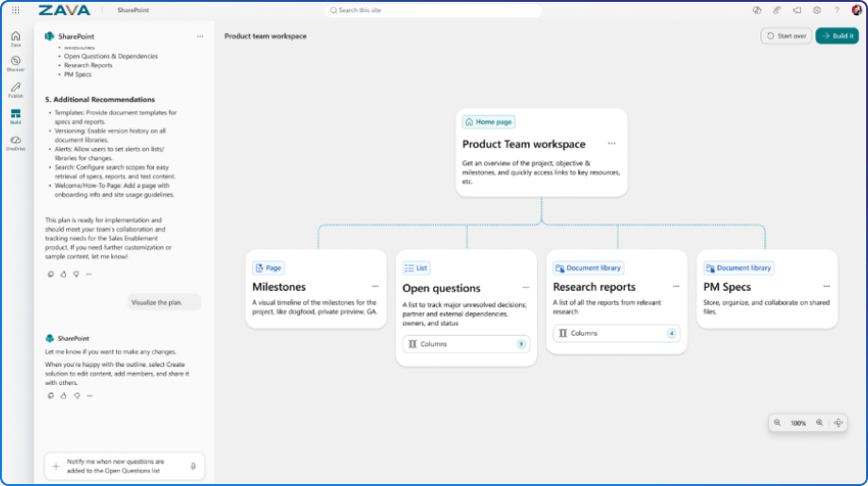Expand Columns in Research reports card
Screen dimensions: 868x486
tap(616, 333)
